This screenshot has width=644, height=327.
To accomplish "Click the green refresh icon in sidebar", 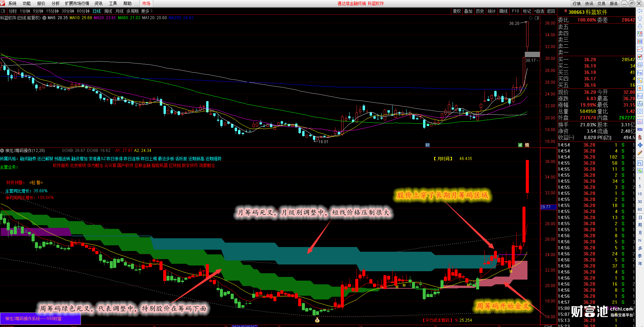I will pos(640,171).
